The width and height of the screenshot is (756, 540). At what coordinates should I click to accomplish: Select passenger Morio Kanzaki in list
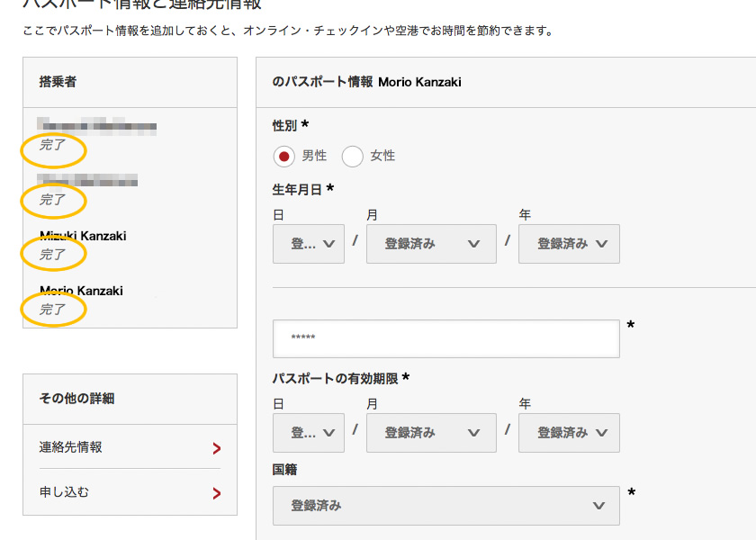82,291
